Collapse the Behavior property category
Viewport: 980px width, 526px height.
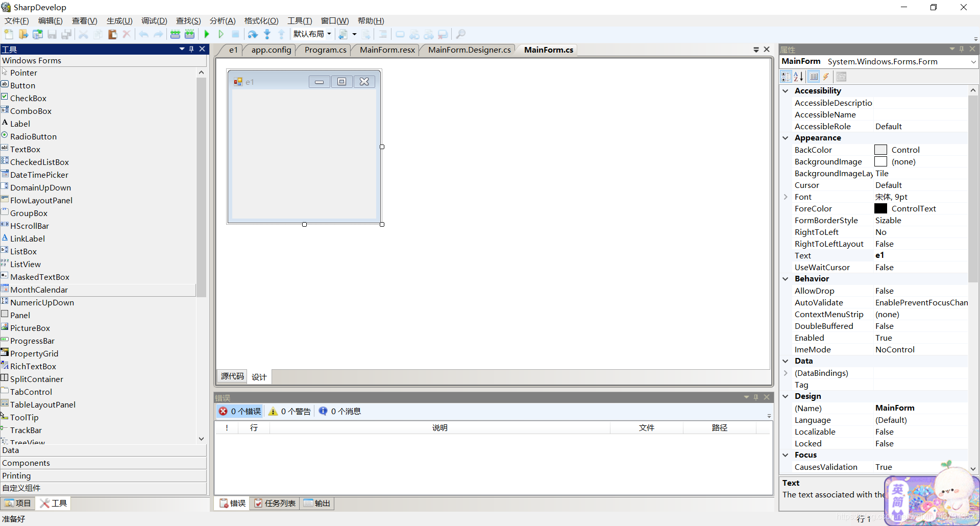(786, 279)
